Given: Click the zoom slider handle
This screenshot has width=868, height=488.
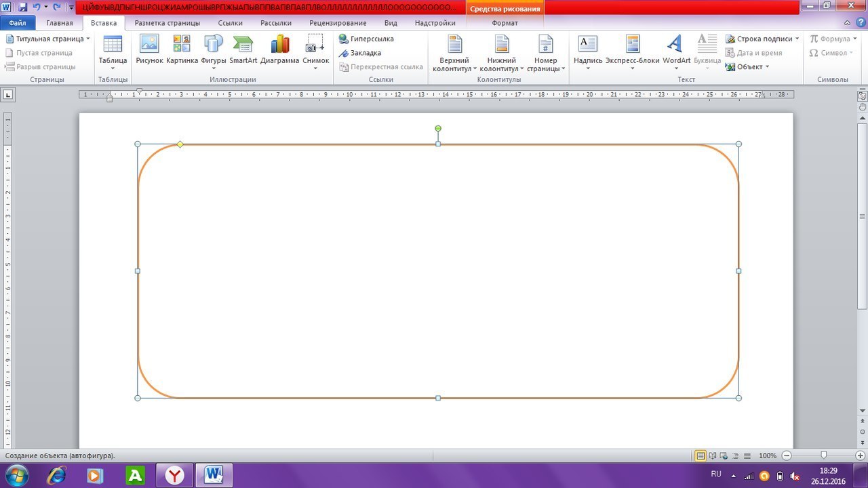Looking at the screenshot, I should (x=823, y=456).
